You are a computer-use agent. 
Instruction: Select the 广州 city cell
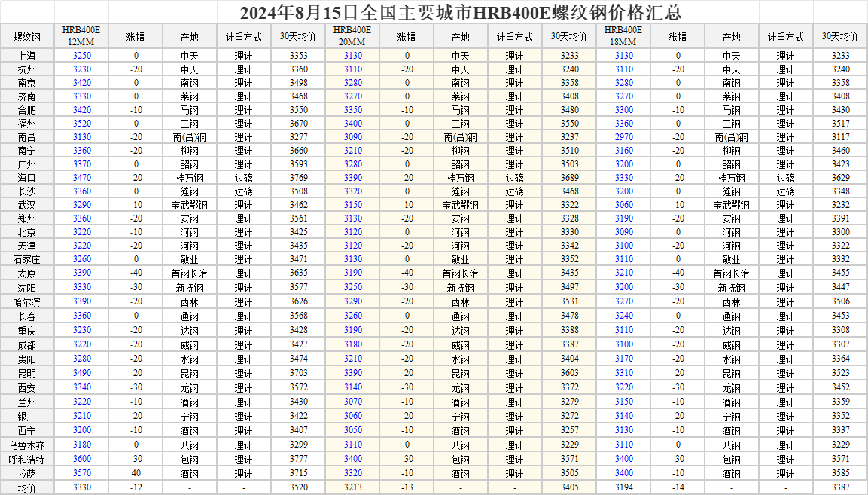click(27, 164)
